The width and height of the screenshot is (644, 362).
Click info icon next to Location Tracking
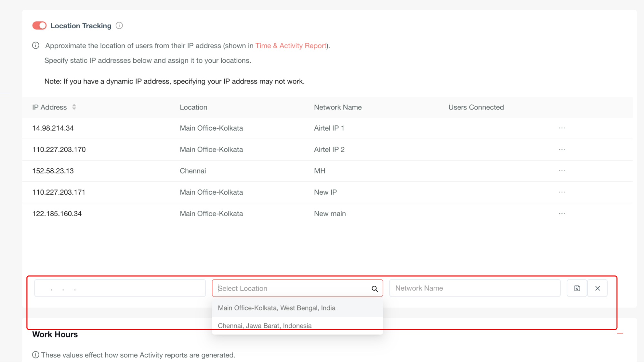pyautogui.click(x=119, y=26)
